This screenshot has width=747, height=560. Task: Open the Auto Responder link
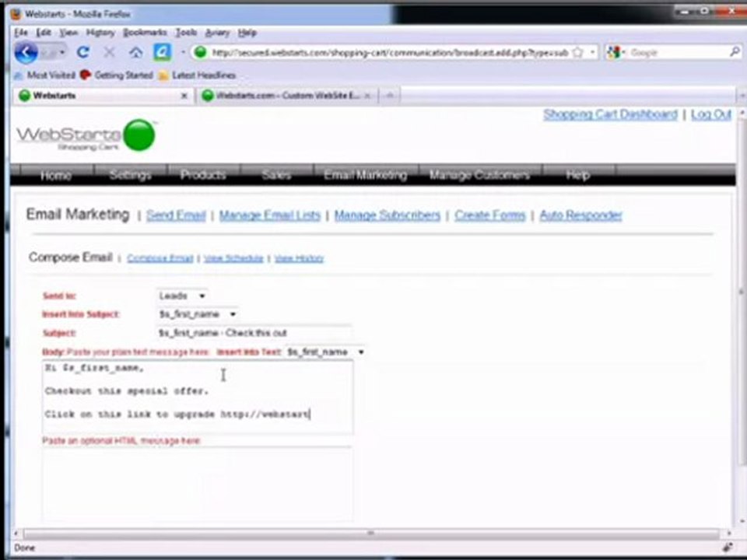click(580, 215)
